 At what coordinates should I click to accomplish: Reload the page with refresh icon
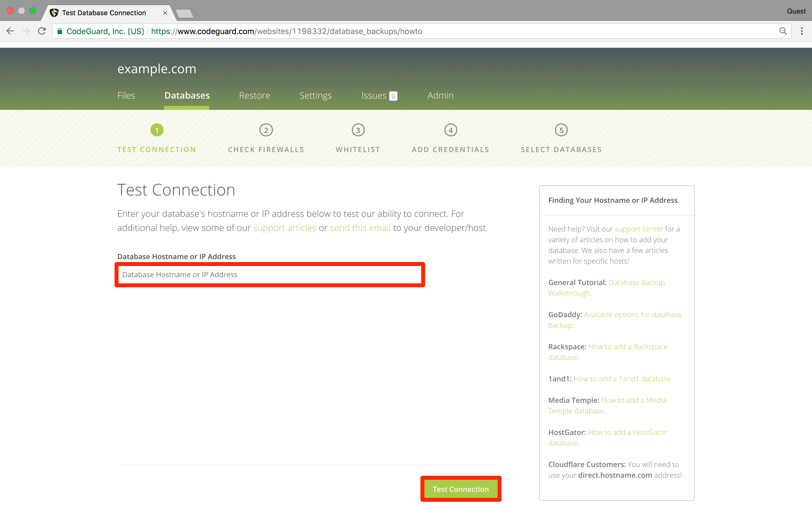point(42,31)
